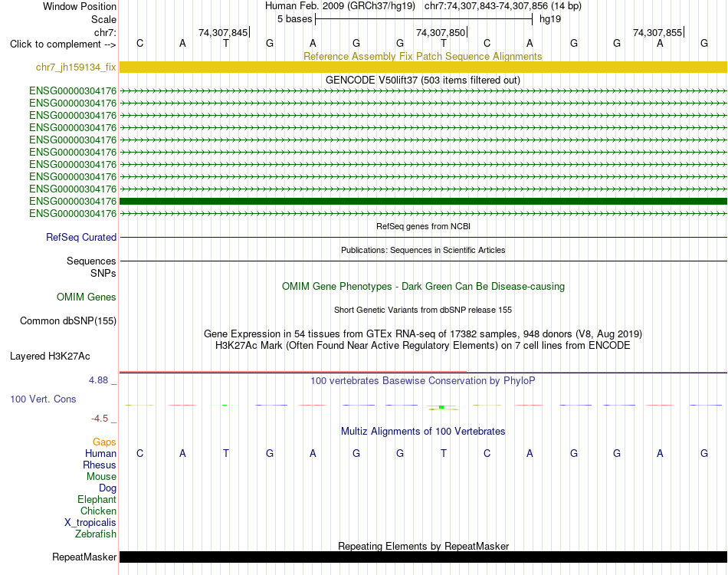The image size is (728, 575).
Task: Click the 'RefSeq genes from NCBI' title
Action: click(x=423, y=226)
